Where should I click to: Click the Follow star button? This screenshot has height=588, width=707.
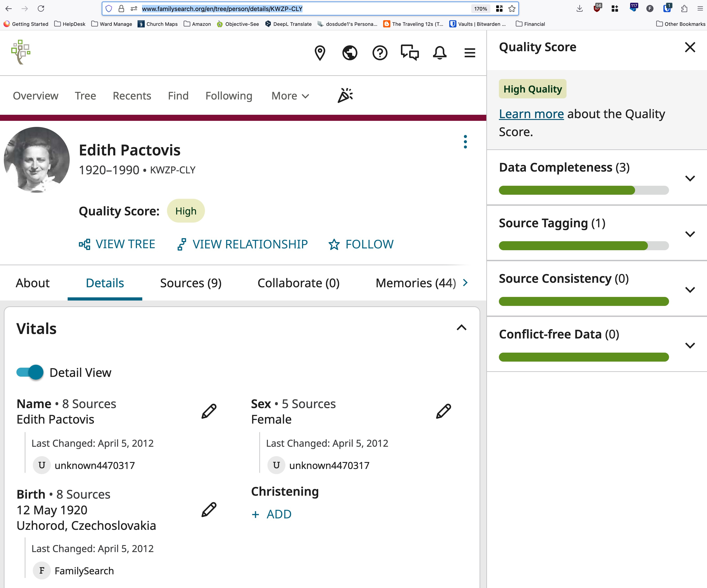coord(361,244)
